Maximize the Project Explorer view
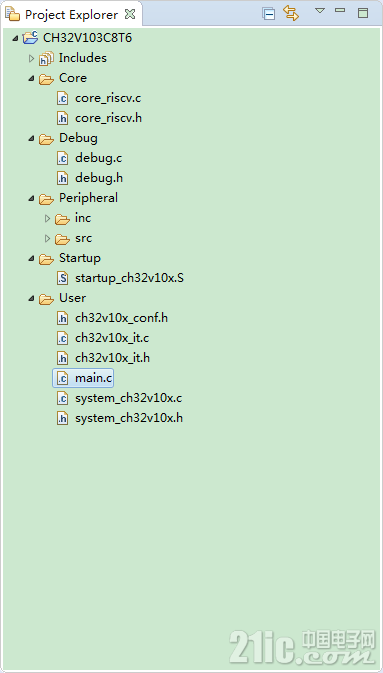This screenshot has width=383, height=673. (x=363, y=13)
